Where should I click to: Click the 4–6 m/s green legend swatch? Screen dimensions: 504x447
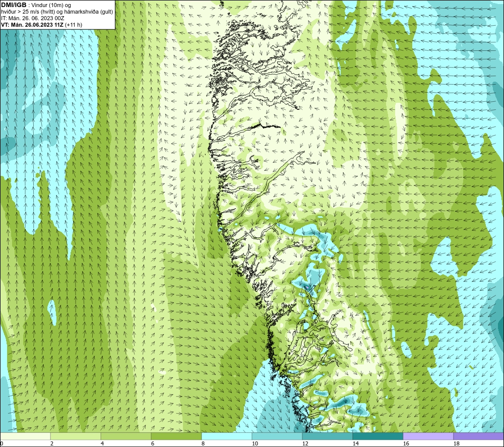click(x=126, y=436)
